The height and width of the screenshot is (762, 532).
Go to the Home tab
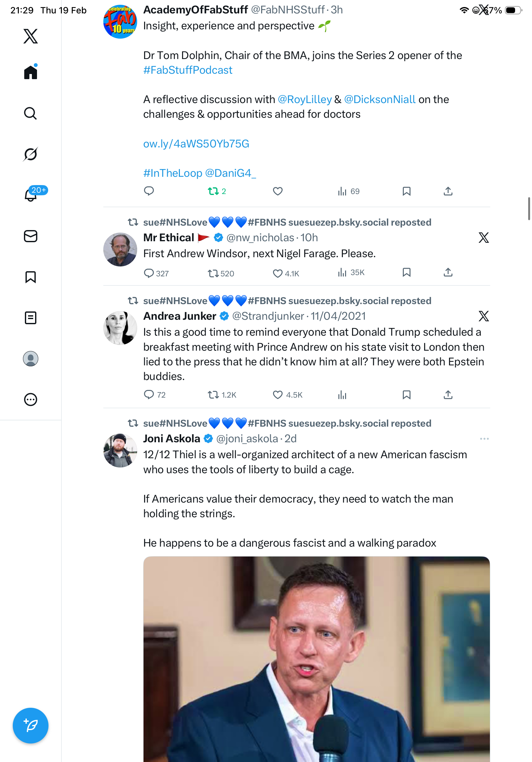[x=31, y=72]
